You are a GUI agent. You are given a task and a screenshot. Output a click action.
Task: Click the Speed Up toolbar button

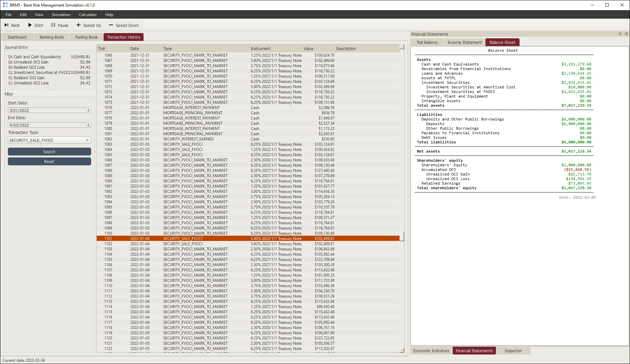(89, 25)
